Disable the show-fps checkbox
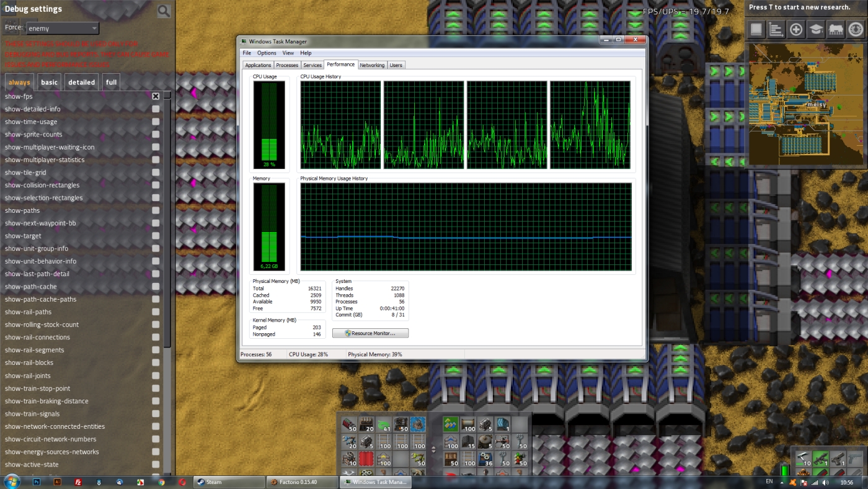This screenshot has height=489, width=868. [x=156, y=96]
